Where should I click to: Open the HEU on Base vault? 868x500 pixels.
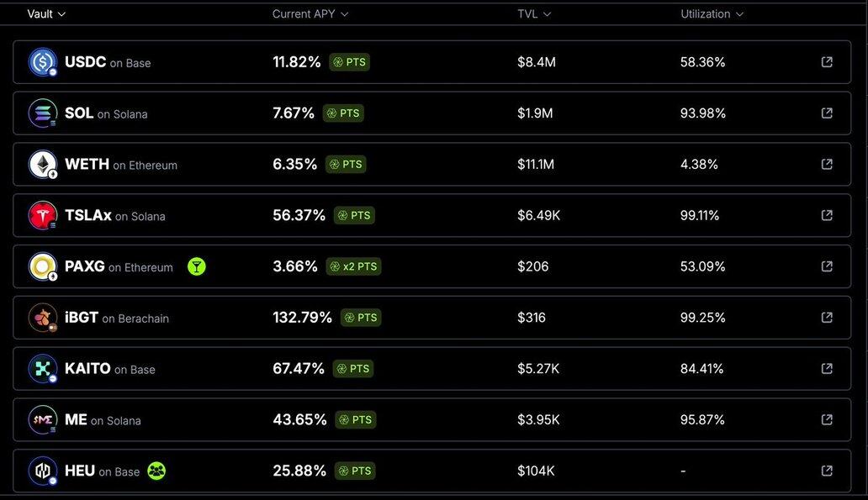coord(431,471)
